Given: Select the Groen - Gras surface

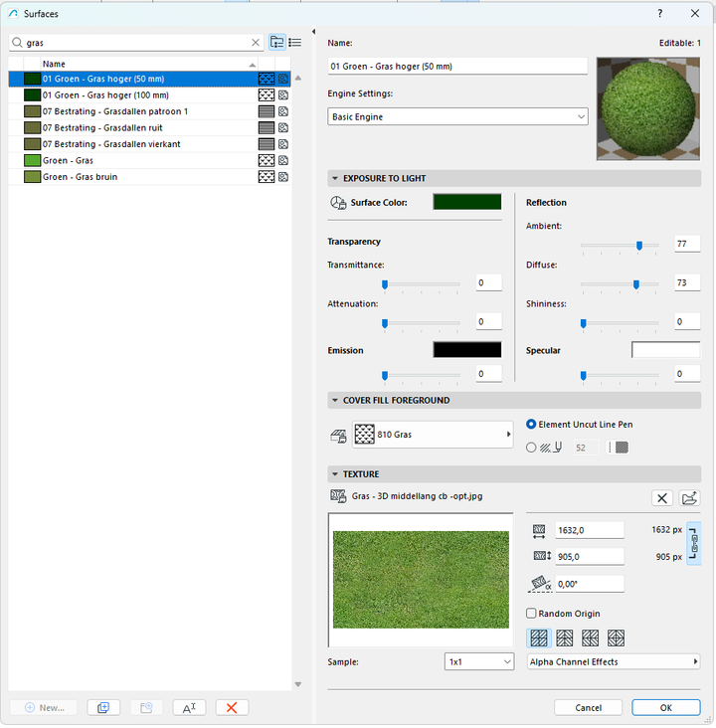Looking at the screenshot, I should pos(149,161).
